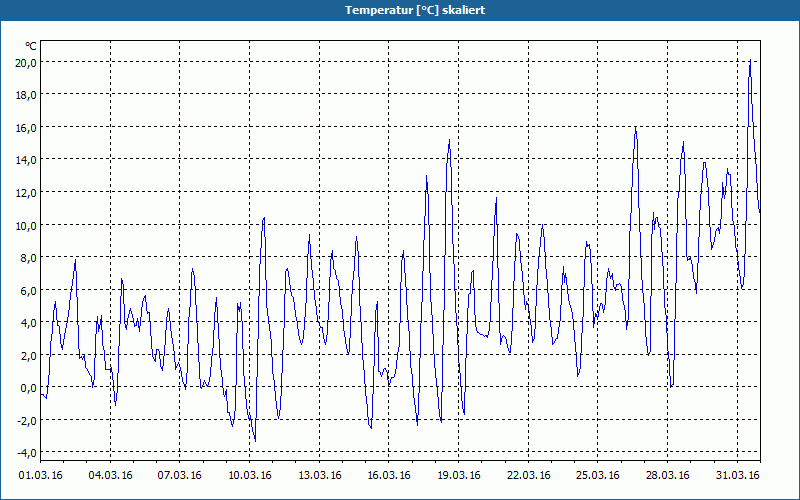This screenshot has height=500, width=800.
Task: Click the 16.03.16 date label
Action: click(389, 476)
